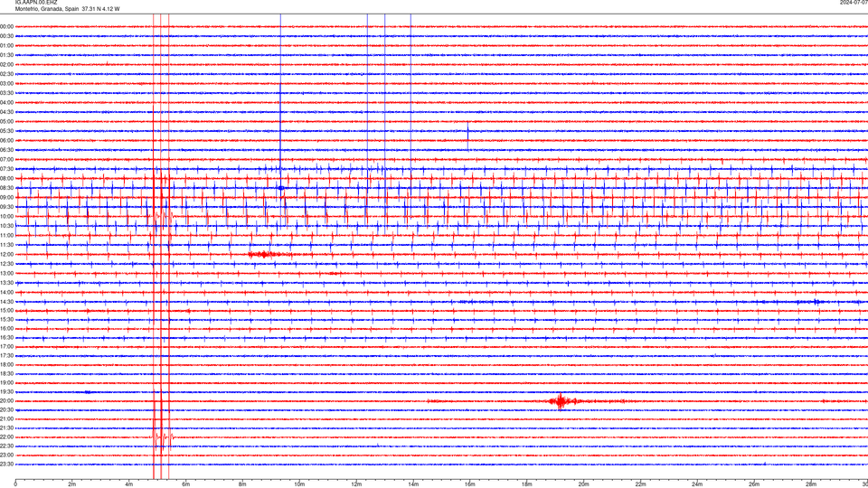Select the 17:00 time label
This screenshot has width=868, height=488.
click(x=6, y=347)
